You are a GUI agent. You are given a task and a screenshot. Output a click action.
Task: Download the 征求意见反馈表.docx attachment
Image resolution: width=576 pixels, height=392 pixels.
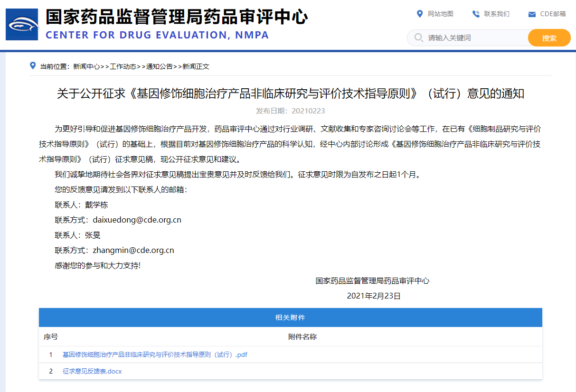click(x=92, y=371)
